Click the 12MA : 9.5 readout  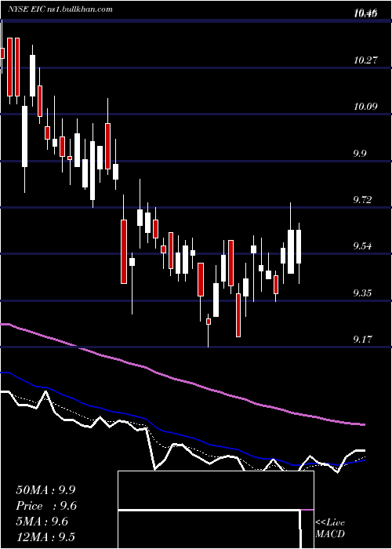point(45,536)
